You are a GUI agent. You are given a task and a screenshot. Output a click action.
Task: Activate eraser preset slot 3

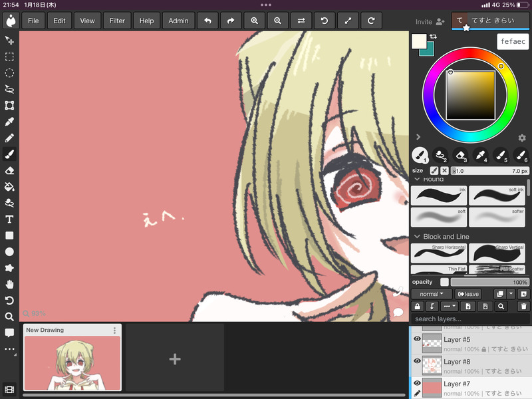pyautogui.click(x=460, y=155)
